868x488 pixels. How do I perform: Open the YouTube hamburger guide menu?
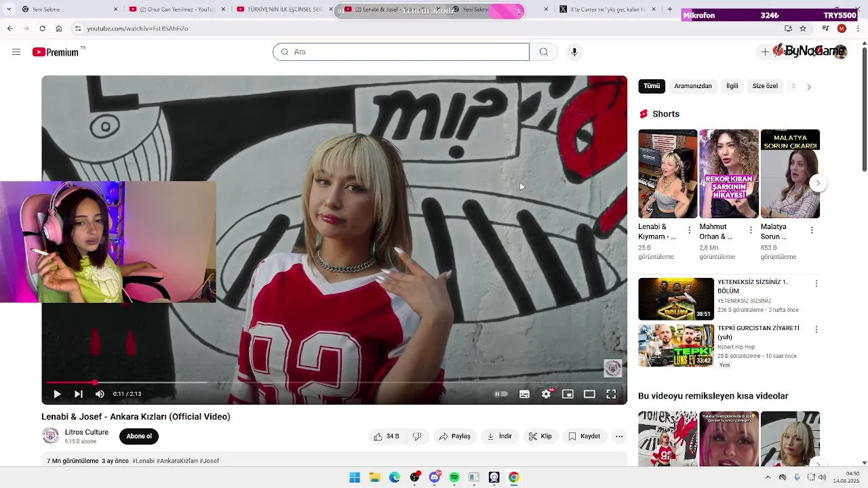(16, 52)
